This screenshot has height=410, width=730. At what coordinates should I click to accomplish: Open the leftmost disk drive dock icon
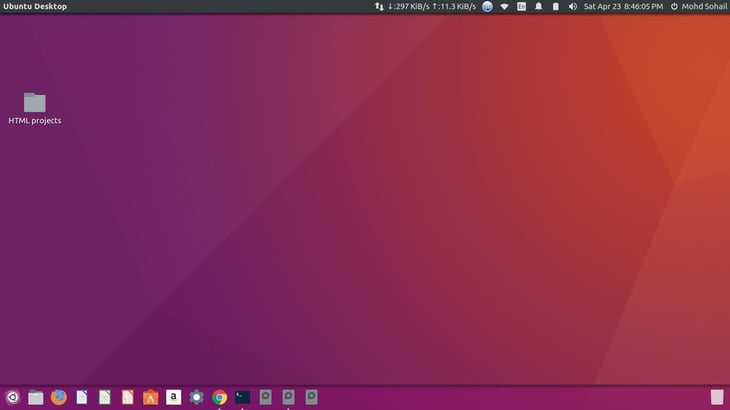point(265,397)
